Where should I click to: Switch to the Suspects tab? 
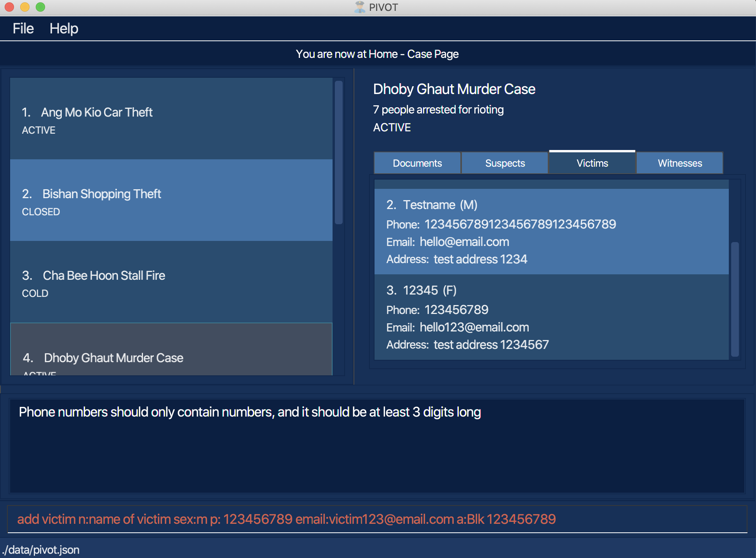[x=505, y=163]
